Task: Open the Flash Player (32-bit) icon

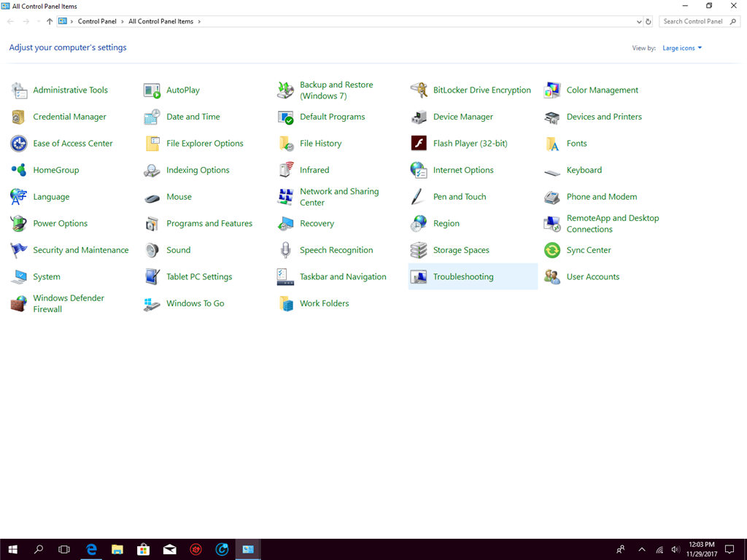Action: pyautogui.click(x=419, y=144)
